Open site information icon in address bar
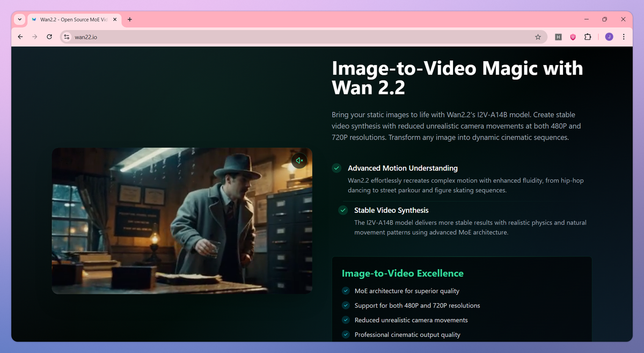Viewport: 644px width, 353px height. (67, 37)
